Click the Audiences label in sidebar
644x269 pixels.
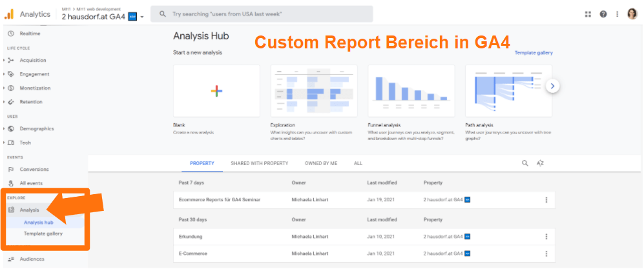click(x=32, y=259)
